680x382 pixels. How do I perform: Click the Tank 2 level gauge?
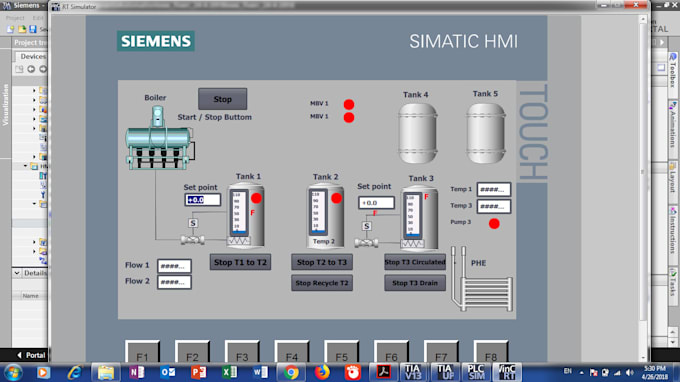tap(318, 212)
